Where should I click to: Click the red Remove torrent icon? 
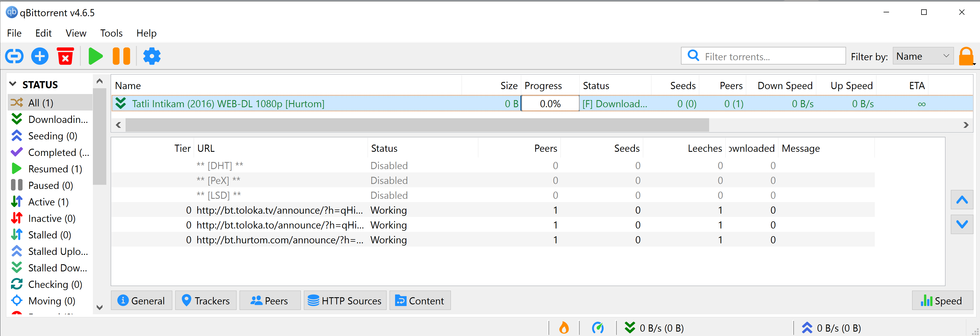coord(65,56)
